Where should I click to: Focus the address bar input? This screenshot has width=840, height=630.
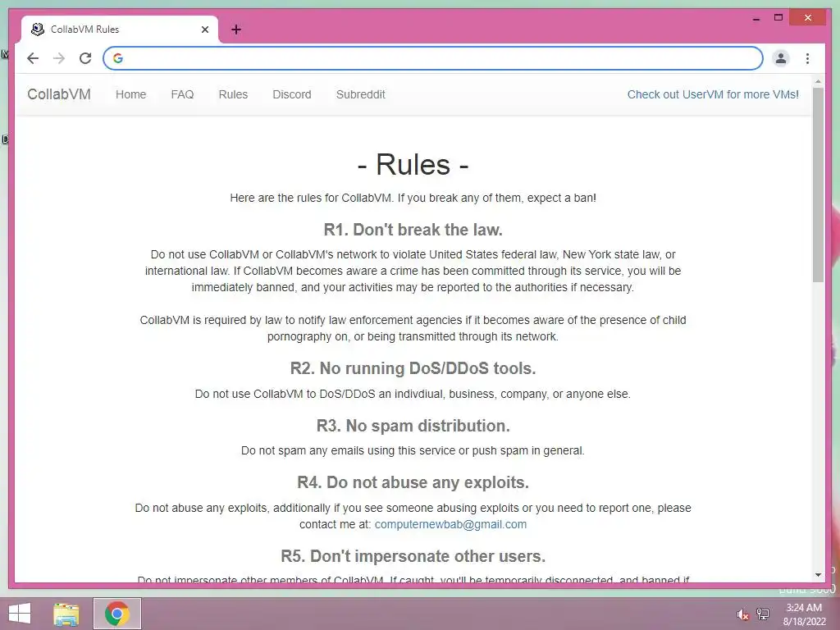click(433, 58)
